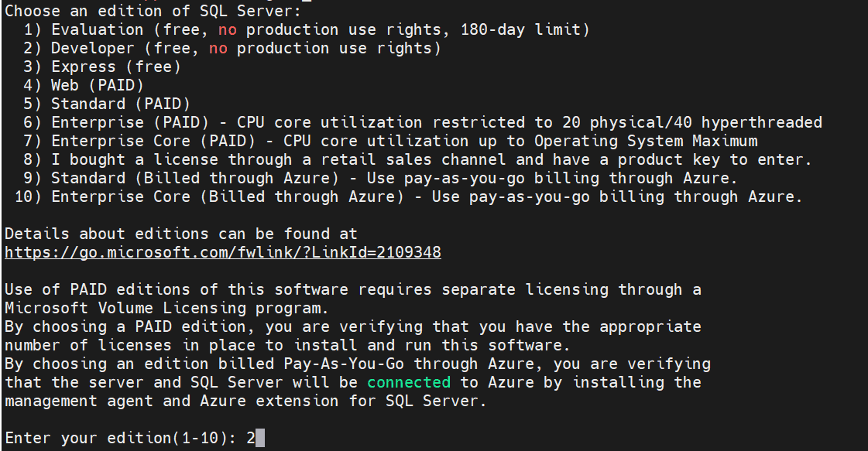
Task: Click the Enterprise Core (PAID) option line
Action: tap(390, 141)
